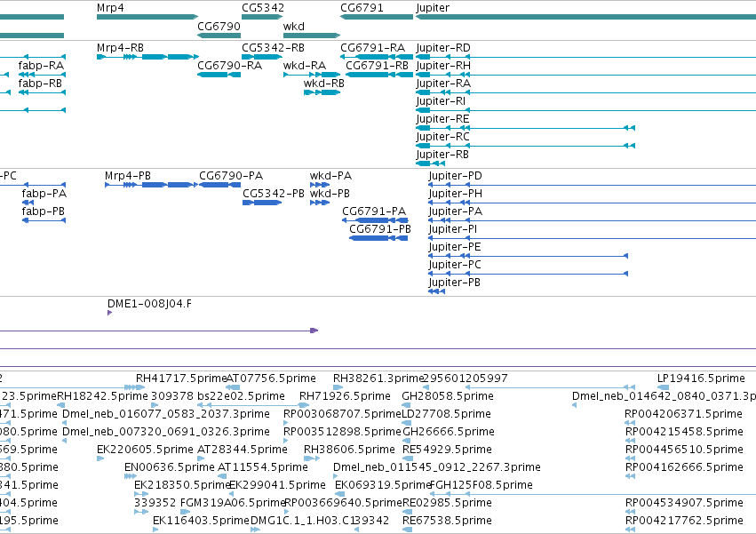Viewport: 756px width, 534px height.
Task: Select the RH71926.5prime EST label
Action: pyautogui.click(x=345, y=396)
